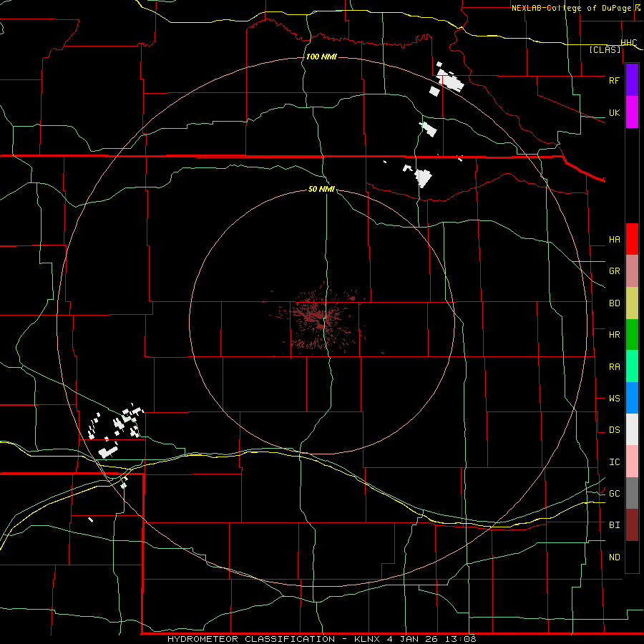644x644 pixels.
Task: Click the 'BI' legend label
Action: (614, 525)
